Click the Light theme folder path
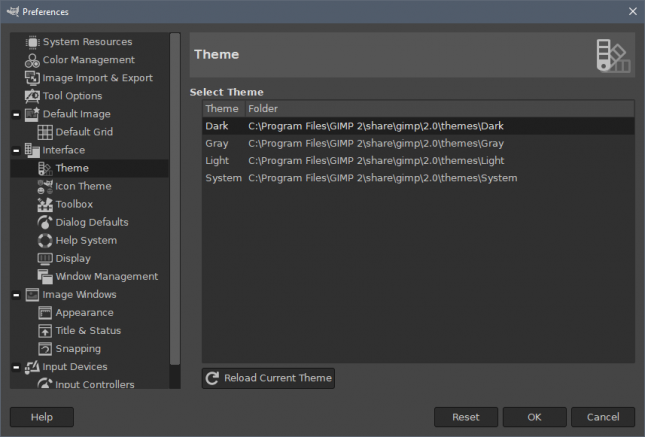 point(376,161)
